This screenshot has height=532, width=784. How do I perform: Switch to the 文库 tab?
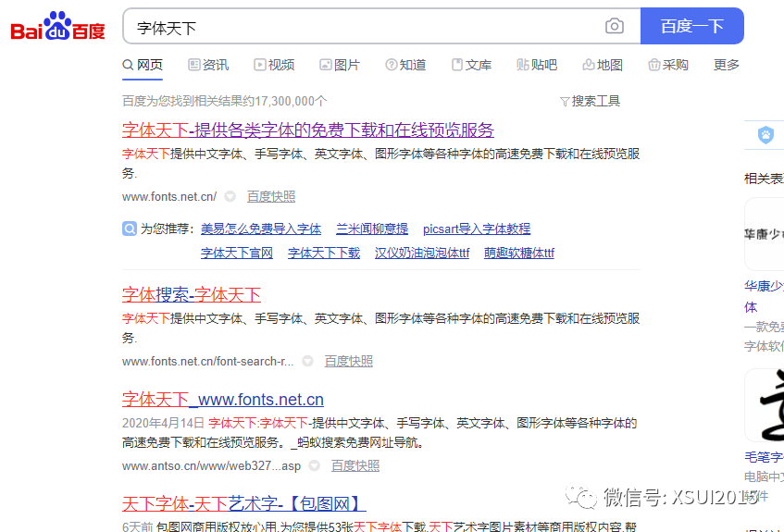tap(471, 65)
